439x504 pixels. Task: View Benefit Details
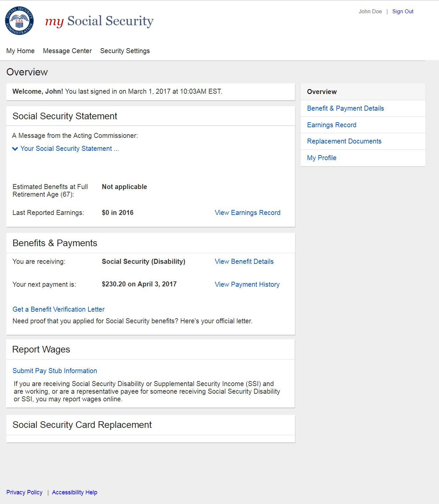coord(244,261)
